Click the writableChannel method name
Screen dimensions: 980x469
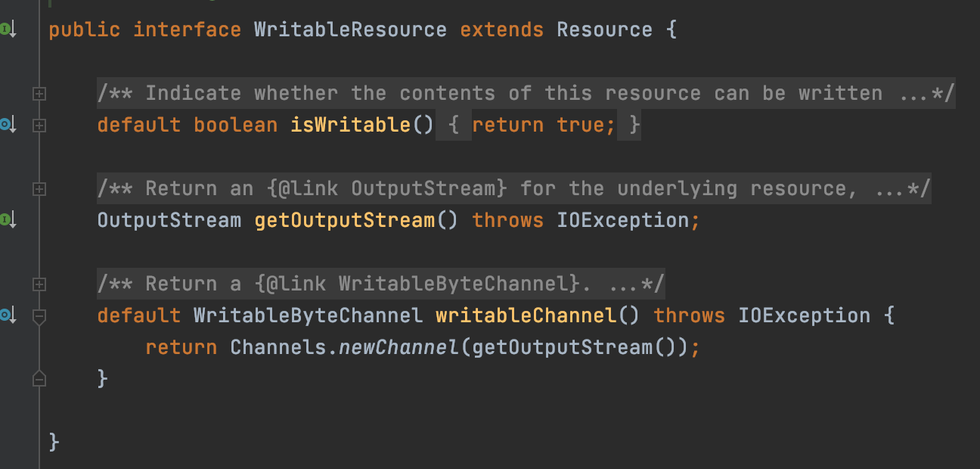[526, 315]
